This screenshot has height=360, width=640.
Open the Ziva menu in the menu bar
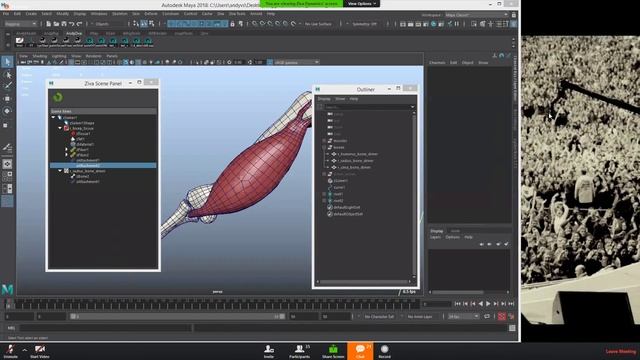click(221, 14)
